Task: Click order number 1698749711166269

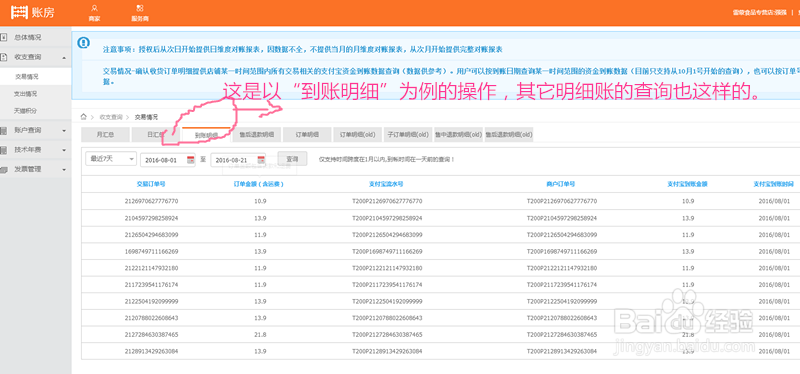Action: click(x=151, y=252)
